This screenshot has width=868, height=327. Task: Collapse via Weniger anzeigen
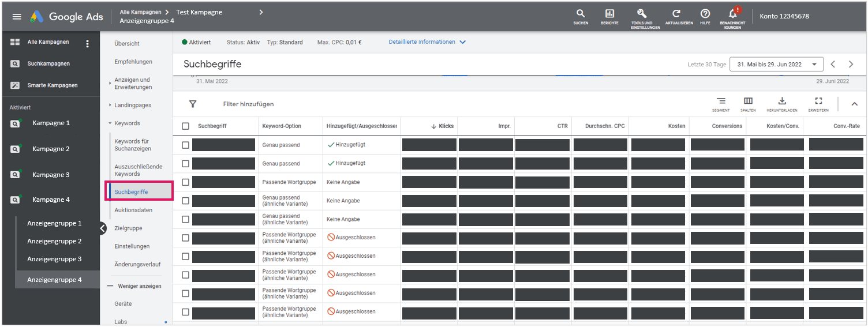pos(134,286)
